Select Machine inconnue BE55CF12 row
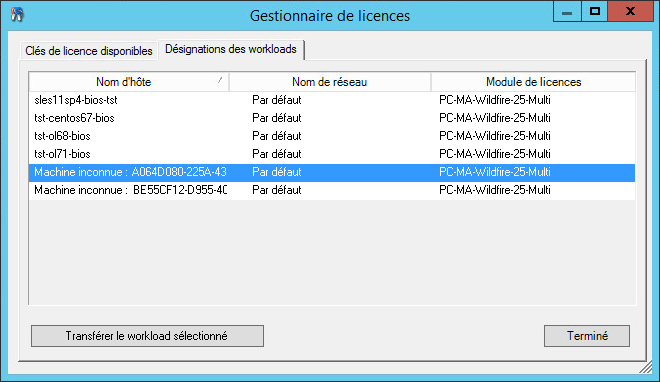The image size is (660, 382). pos(332,191)
